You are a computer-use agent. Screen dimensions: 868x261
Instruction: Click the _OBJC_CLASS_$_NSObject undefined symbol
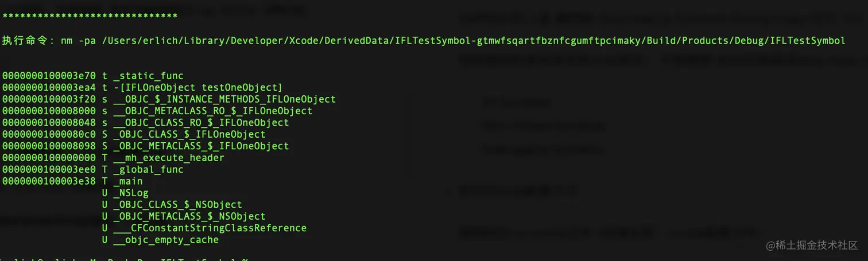coord(177,205)
